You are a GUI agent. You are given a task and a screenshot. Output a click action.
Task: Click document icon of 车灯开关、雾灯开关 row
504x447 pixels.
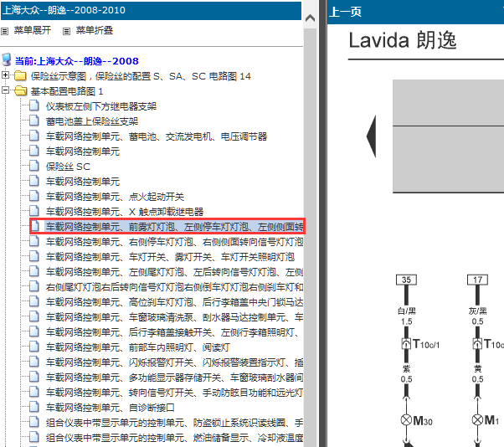[x=34, y=256]
